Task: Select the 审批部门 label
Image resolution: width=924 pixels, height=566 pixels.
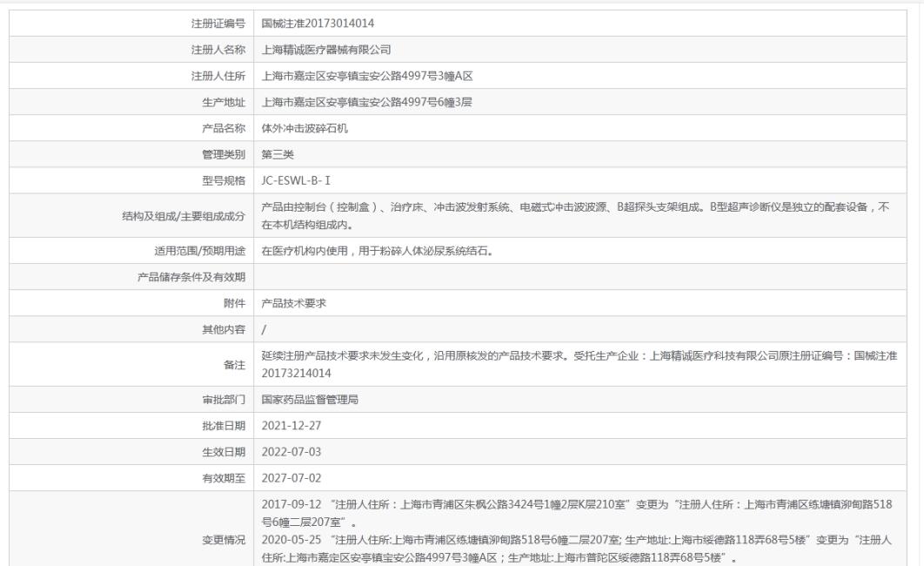Action: click(x=224, y=400)
